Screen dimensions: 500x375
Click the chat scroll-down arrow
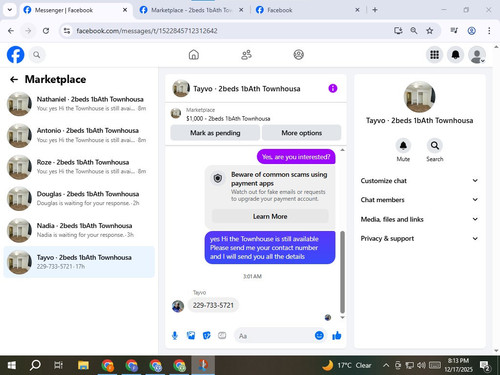(x=342, y=318)
